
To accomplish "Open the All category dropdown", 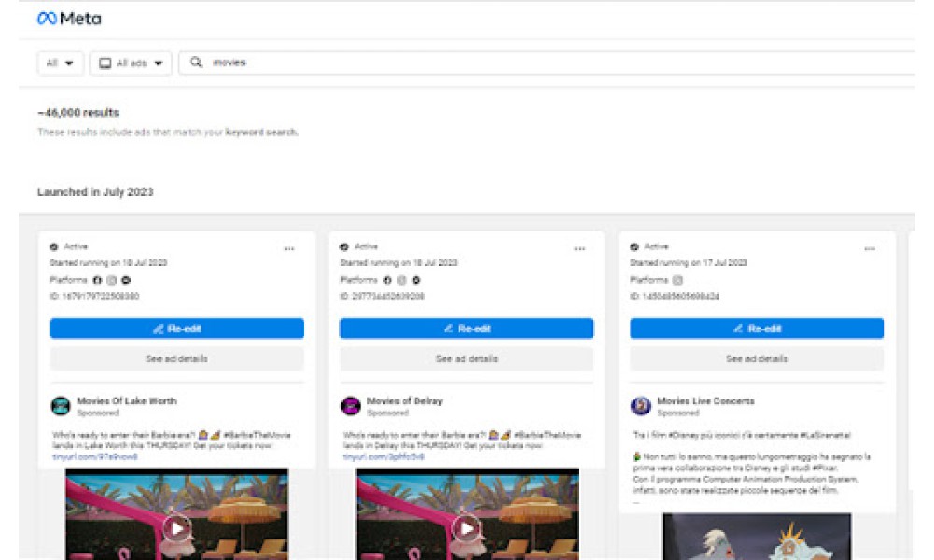I will 60,63.
